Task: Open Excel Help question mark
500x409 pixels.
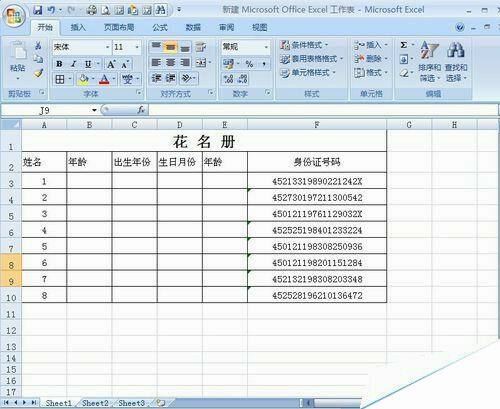Action: 460,27
